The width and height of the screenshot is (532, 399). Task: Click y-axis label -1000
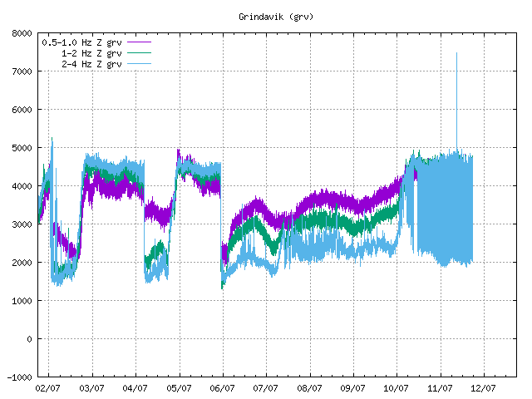19,377
